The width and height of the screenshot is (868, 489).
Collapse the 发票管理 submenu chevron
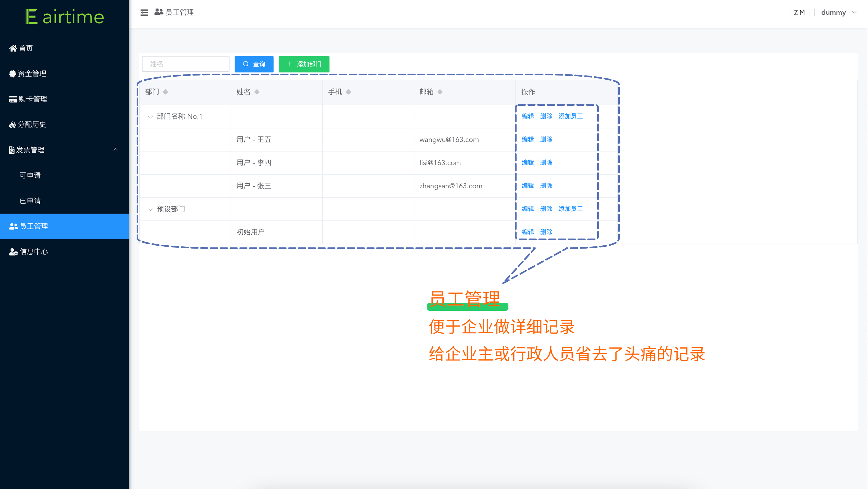pos(116,150)
